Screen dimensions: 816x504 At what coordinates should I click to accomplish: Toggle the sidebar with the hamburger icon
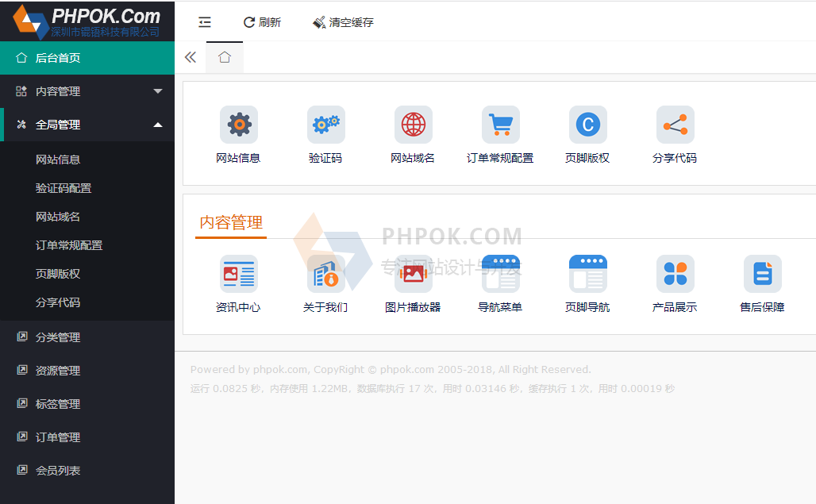[x=205, y=22]
